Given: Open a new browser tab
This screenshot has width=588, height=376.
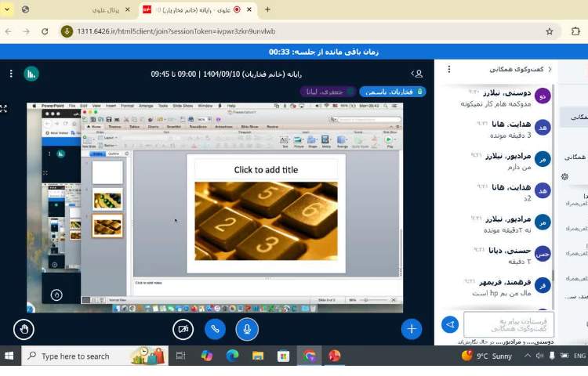Looking at the screenshot, I should [x=267, y=9].
